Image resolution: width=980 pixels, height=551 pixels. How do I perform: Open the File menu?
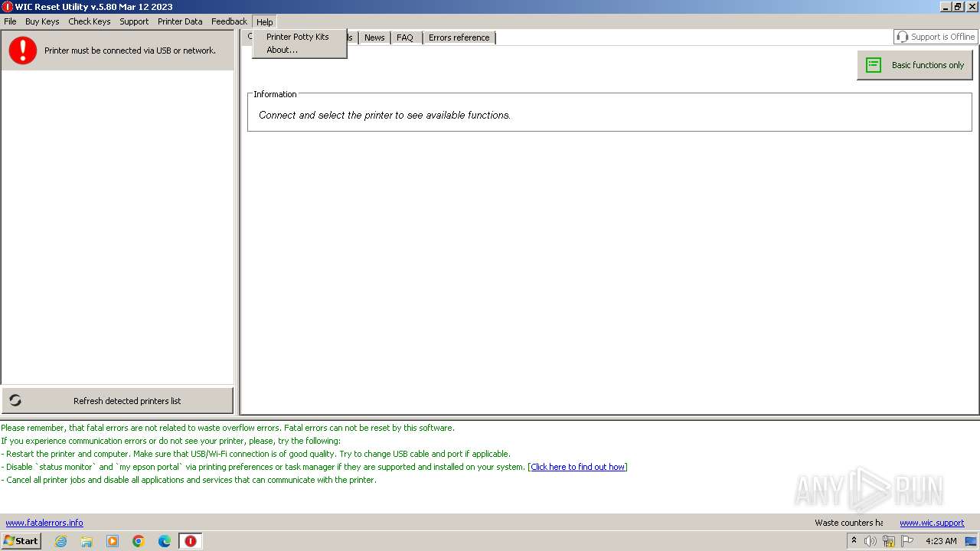pos(10,21)
